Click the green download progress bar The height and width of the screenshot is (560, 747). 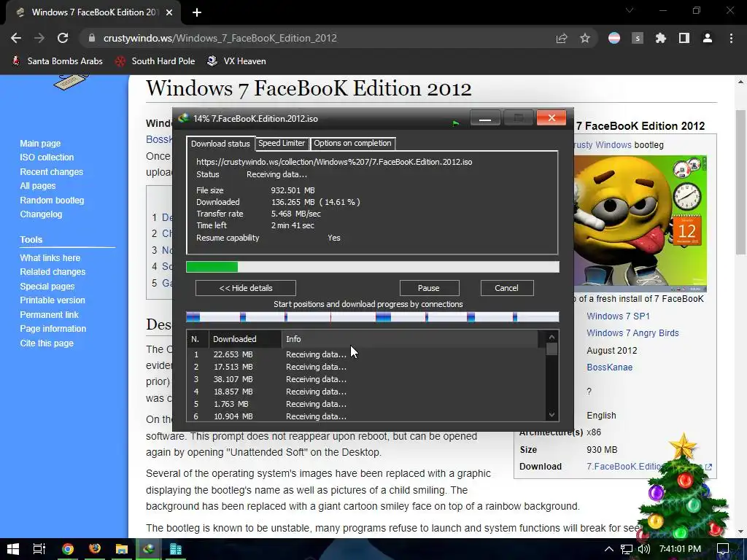tap(373, 267)
